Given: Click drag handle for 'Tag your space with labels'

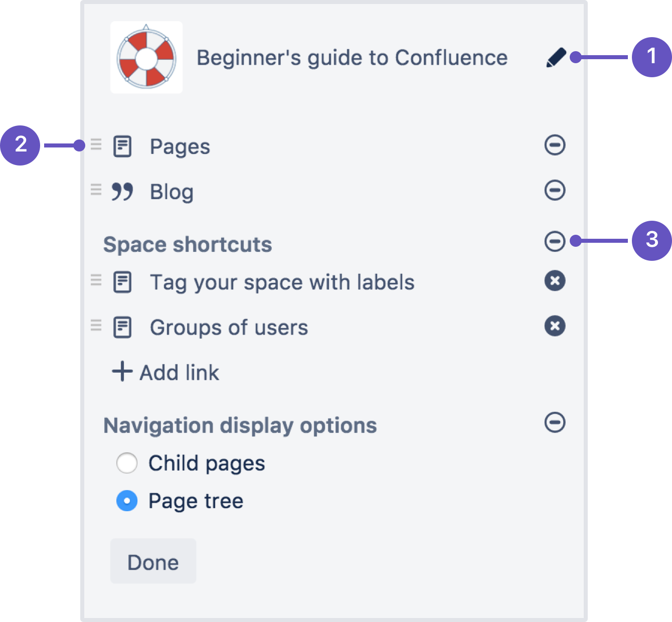Looking at the screenshot, I should pyautogui.click(x=96, y=280).
